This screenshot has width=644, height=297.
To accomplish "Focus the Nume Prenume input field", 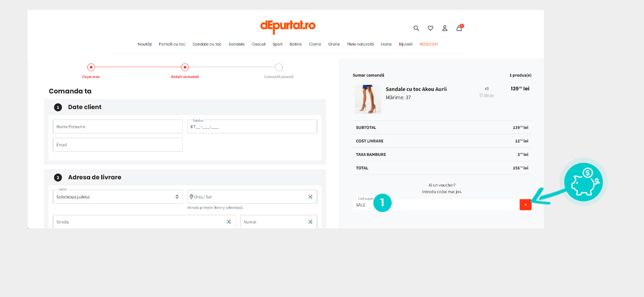I will [x=118, y=127].
